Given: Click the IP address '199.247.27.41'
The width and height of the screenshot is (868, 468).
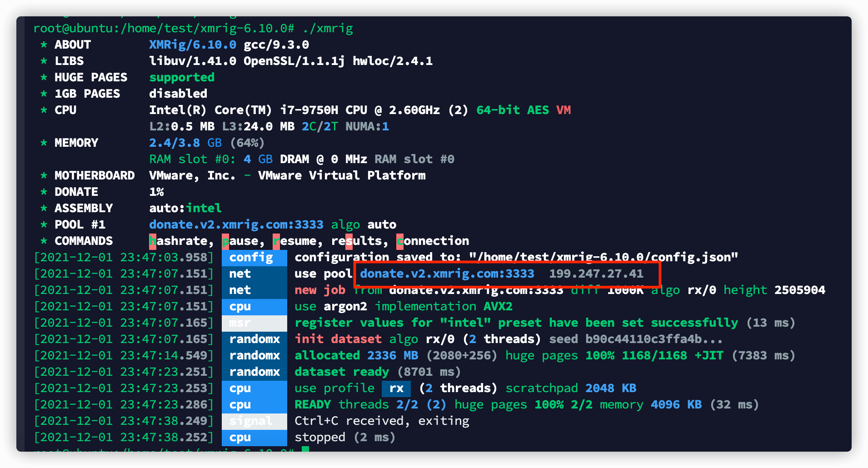Looking at the screenshot, I should (596, 274).
